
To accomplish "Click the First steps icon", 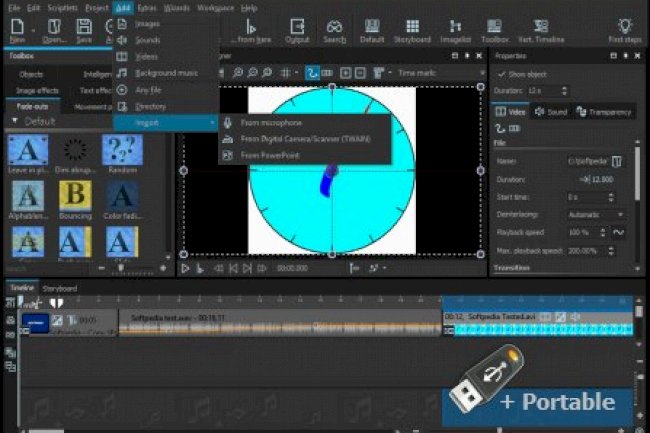I will 624,31.
